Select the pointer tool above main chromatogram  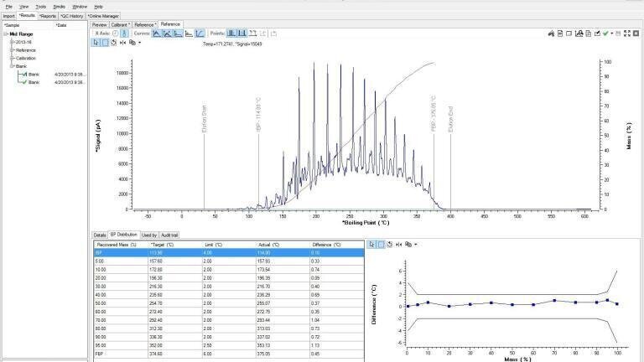pyautogui.click(x=96, y=42)
